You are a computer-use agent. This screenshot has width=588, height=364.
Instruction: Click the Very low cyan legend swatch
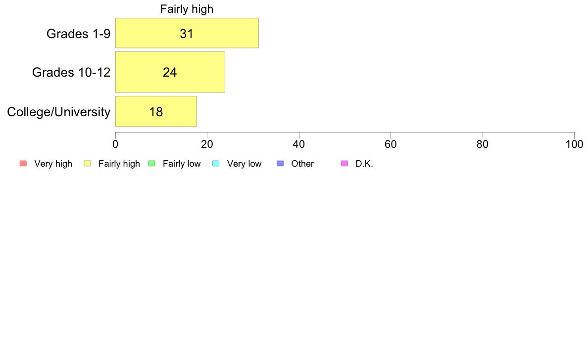[x=216, y=163]
